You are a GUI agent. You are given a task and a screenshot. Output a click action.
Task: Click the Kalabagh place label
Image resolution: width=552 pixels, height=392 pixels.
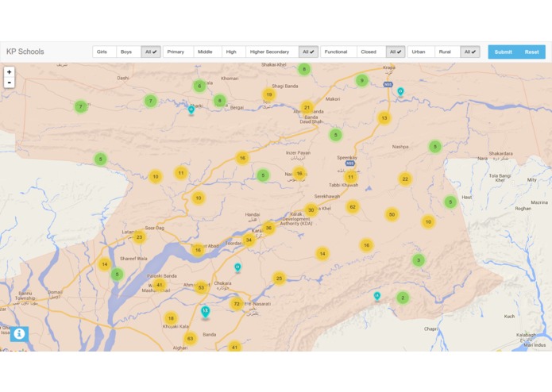pyautogui.click(x=526, y=335)
